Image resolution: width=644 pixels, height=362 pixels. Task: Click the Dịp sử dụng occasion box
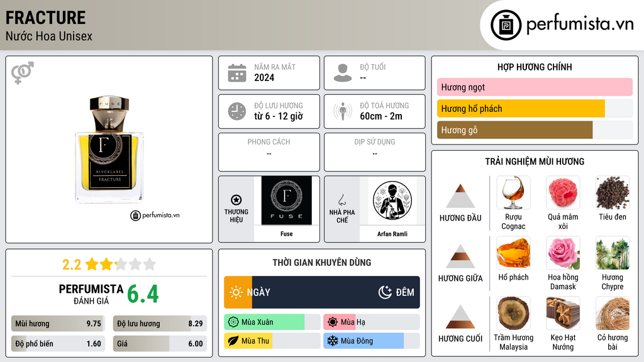375,152
